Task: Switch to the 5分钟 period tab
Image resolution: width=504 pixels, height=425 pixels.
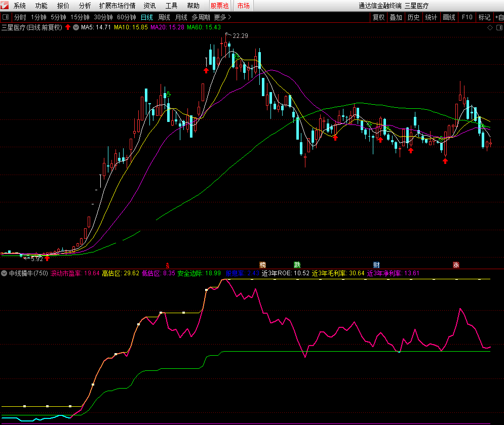Action: pos(58,17)
